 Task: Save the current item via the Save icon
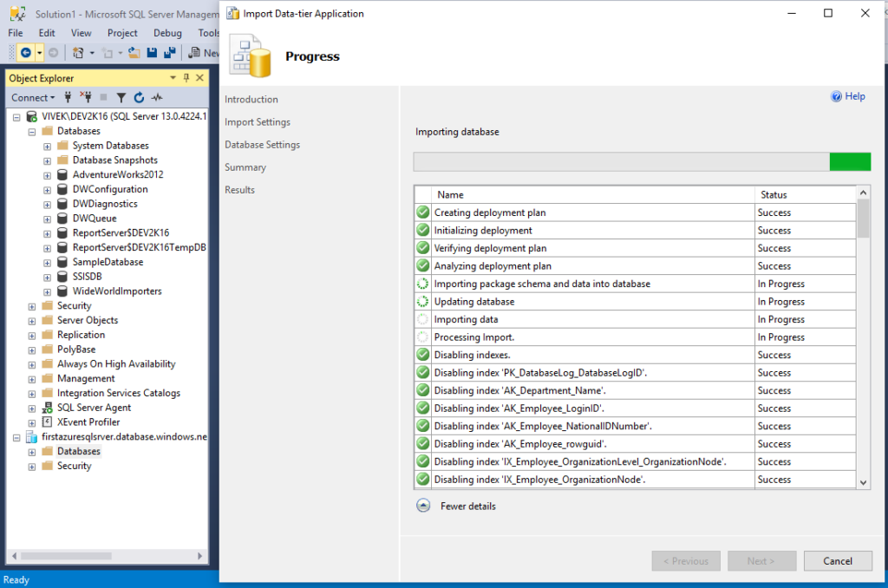153,52
